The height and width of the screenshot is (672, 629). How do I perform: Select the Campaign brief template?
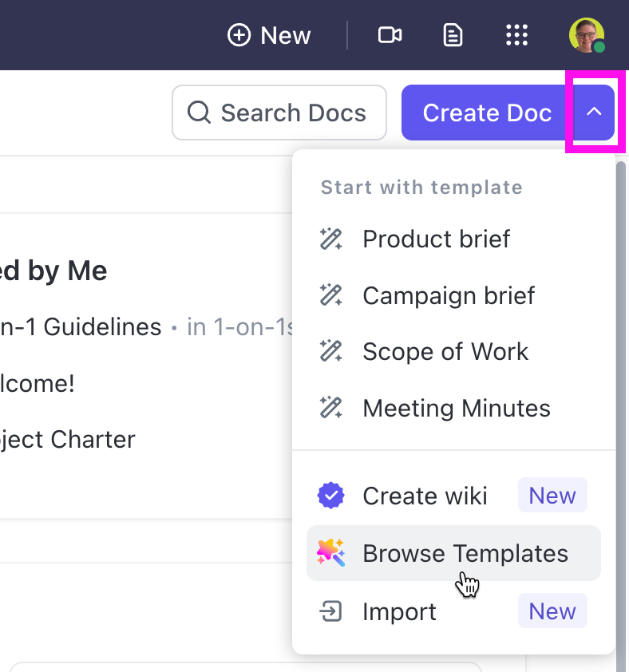point(449,295)
